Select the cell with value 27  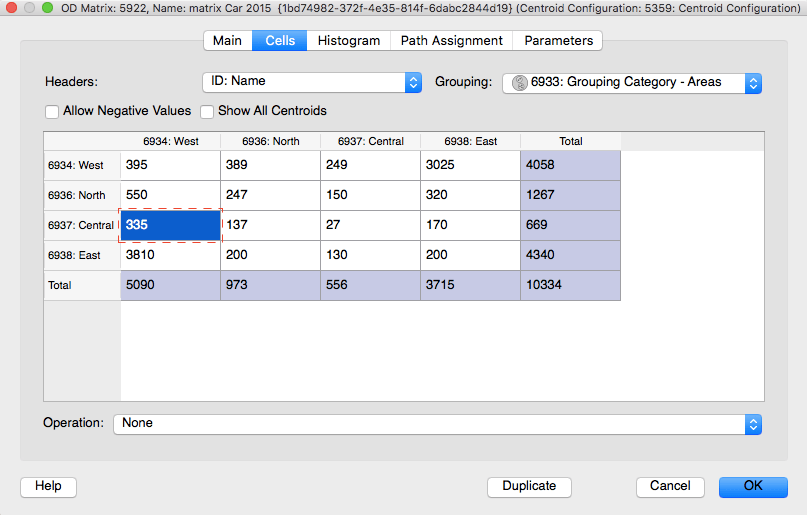point(371,225)
